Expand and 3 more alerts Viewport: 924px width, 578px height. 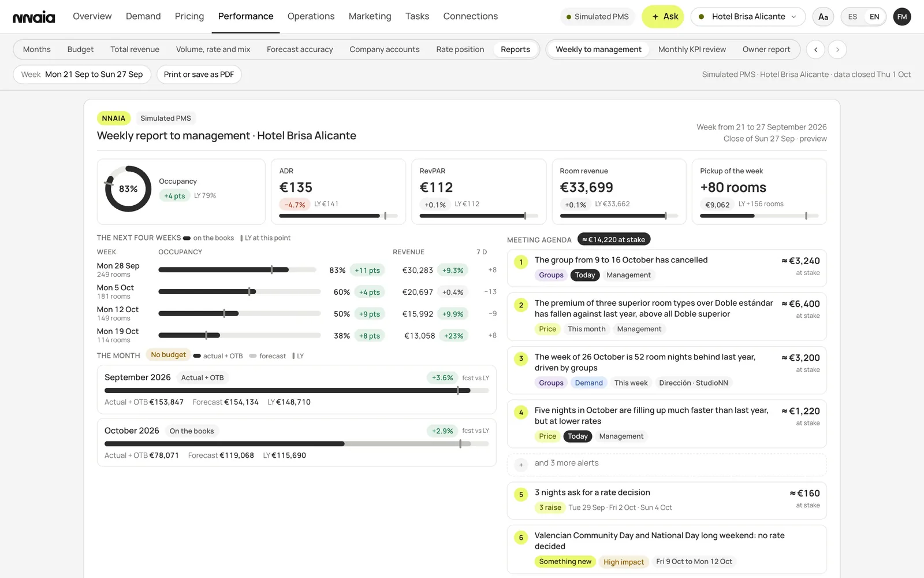[666, 464]
